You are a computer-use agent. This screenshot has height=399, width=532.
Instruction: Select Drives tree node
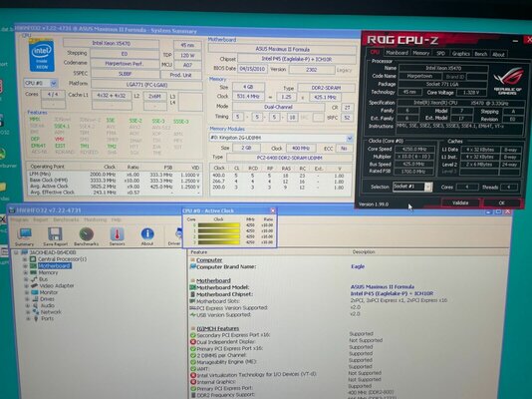[x=47, y=299]
